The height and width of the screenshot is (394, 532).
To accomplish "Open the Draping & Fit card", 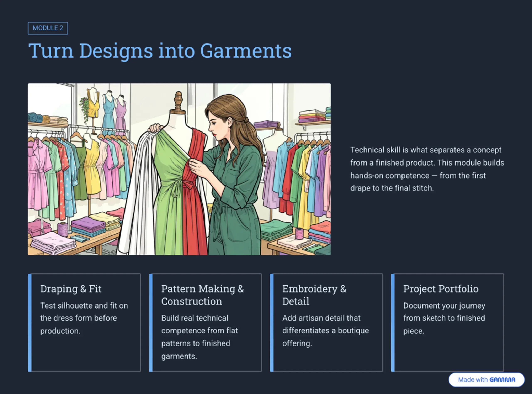I will point(84,322).
